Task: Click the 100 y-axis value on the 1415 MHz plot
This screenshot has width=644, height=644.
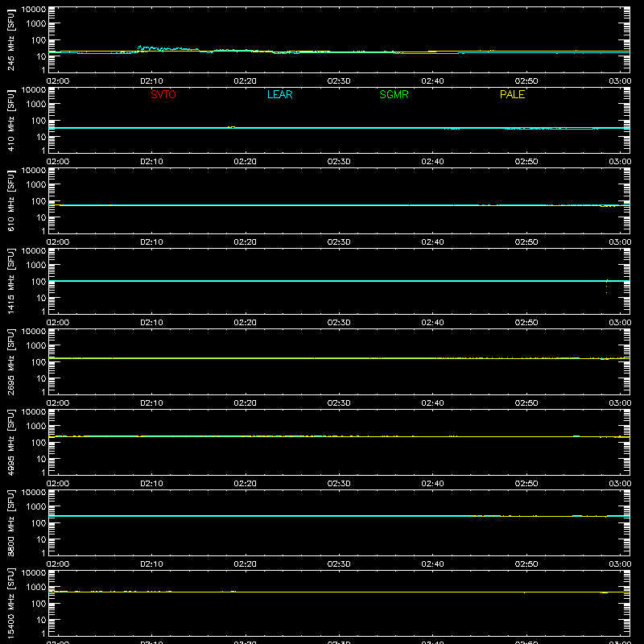Action: [39, 282]
